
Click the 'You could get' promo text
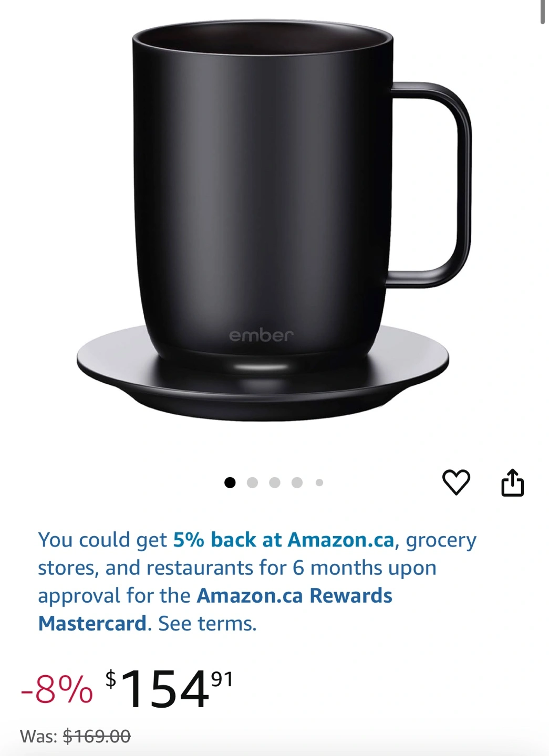(x=102, y=540)
